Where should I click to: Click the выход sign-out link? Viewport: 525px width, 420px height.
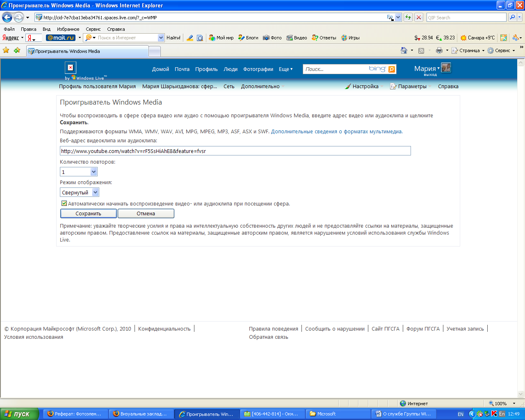[x=430, y=75]
